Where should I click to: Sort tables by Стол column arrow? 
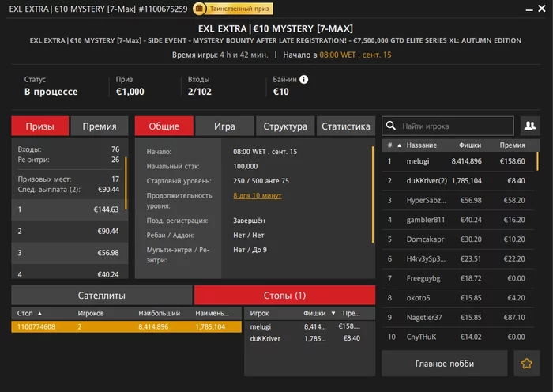point(39,313)
